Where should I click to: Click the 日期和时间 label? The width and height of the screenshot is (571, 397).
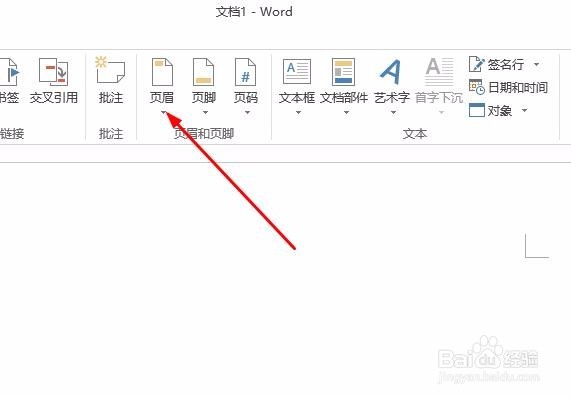pos(518,87)
